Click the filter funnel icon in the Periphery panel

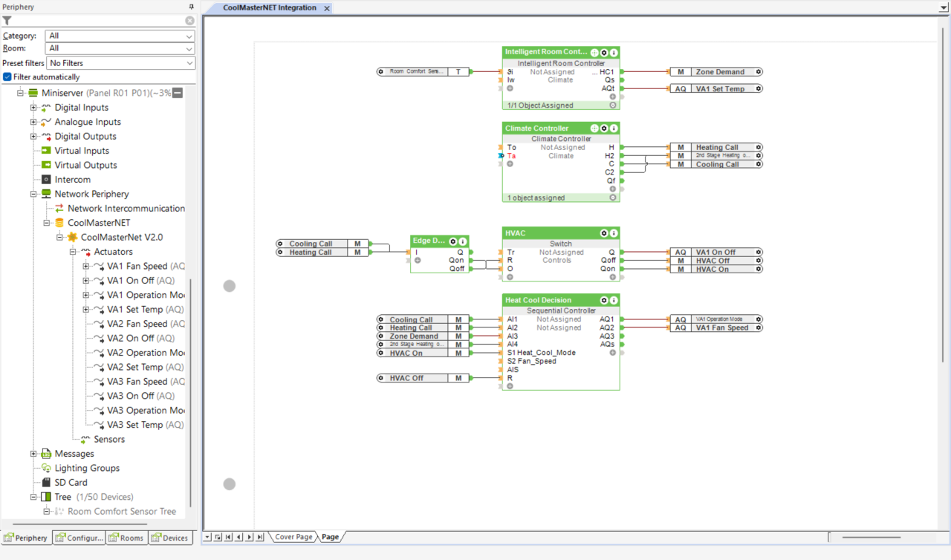coord(7,21)
